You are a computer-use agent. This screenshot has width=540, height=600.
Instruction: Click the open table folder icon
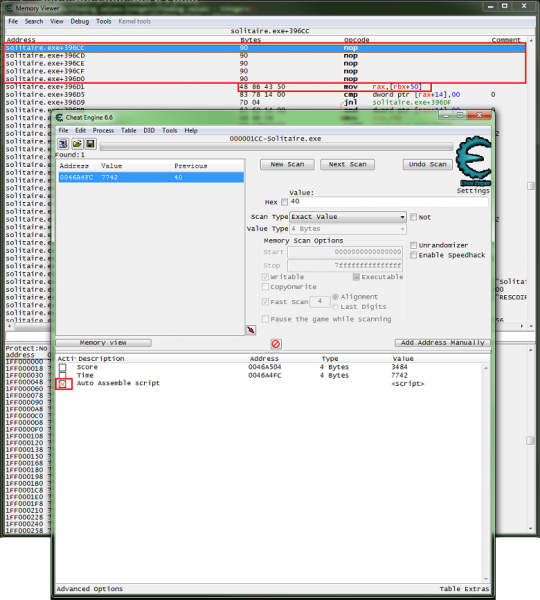point(77,144)
